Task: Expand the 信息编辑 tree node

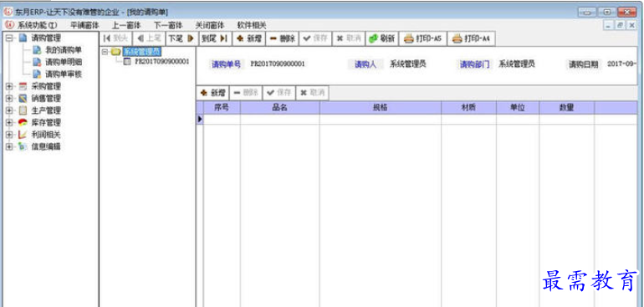Action: (9, 146)
